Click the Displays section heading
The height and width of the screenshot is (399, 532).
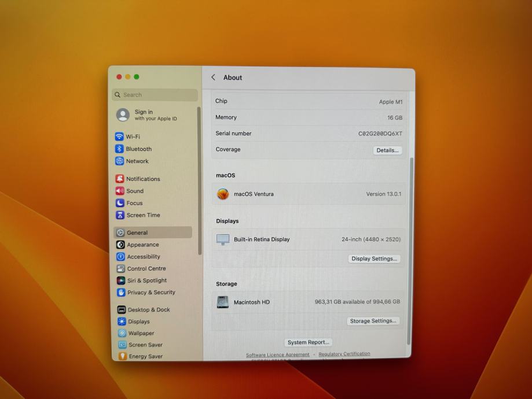click(227, 221)
